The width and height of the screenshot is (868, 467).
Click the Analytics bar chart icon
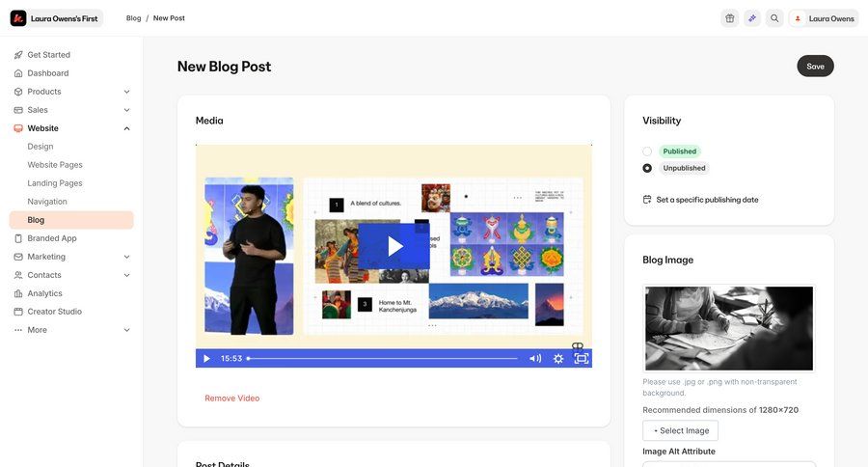[x=18, y=293]
